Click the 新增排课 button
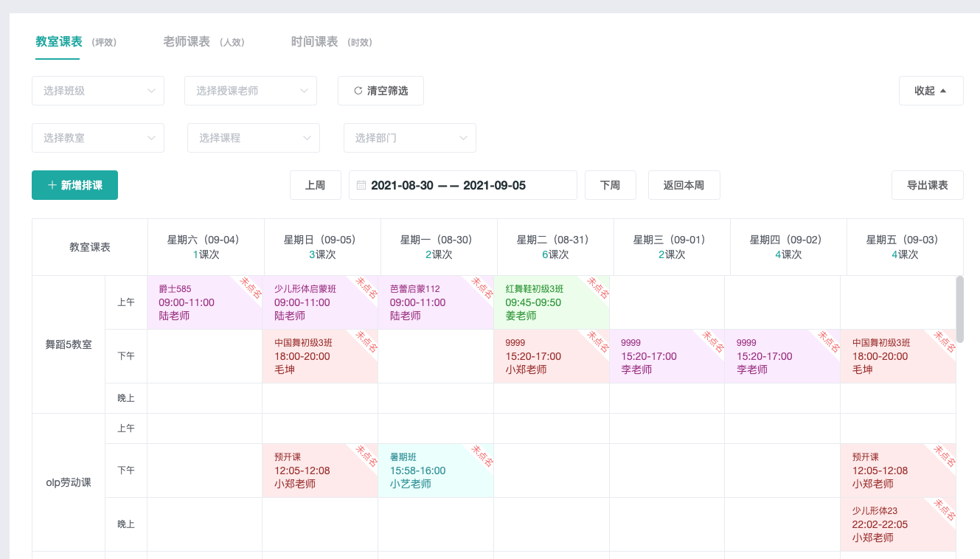980x559 pixels. 74,185
